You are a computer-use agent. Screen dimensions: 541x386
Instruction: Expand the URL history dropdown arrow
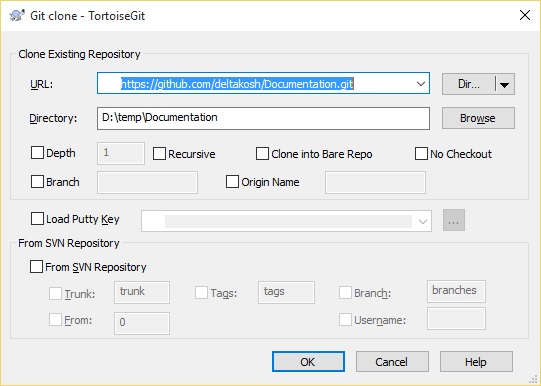click(x=421, y=83)
